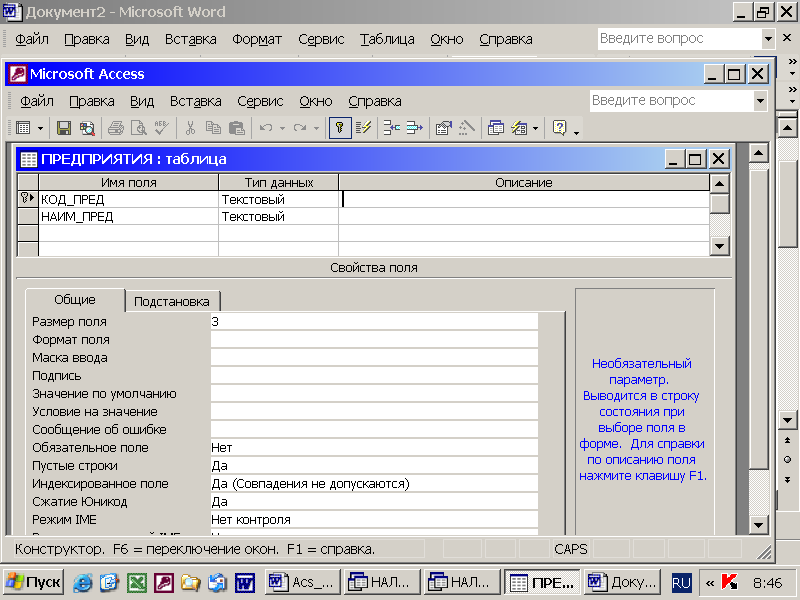The image size is (800, 600).
Task: Open Access Справка menu
Action: click(x=375, y=101)
